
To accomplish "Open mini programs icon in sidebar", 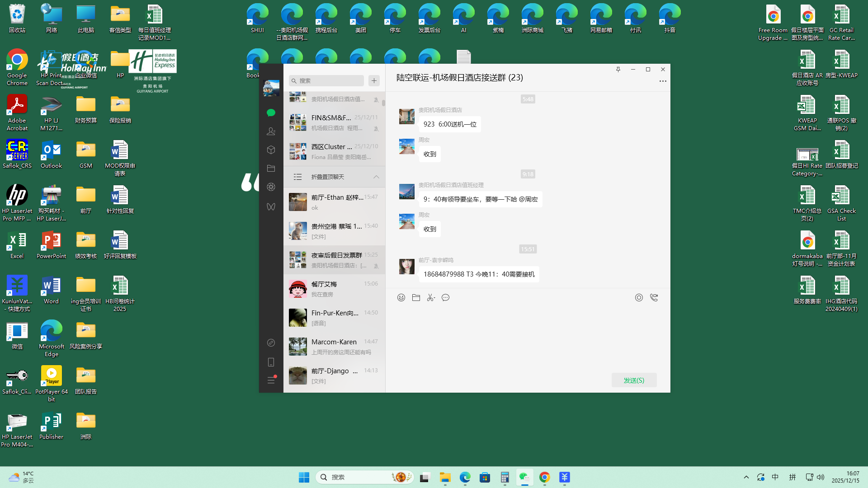I will coord(271,343).
